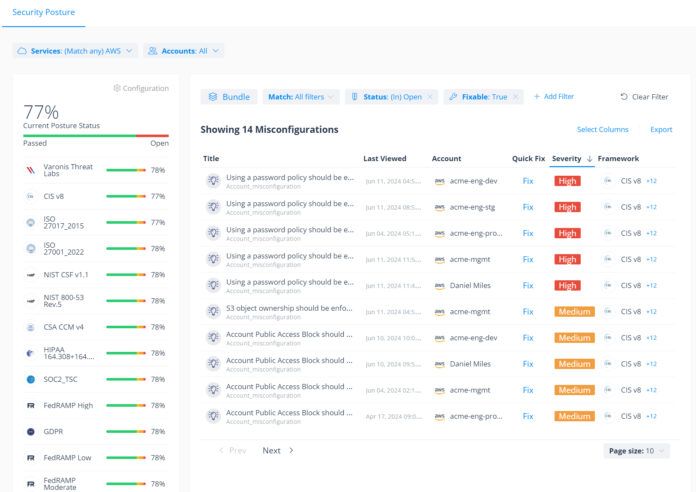Select FedRAMP Moderate framework icon
The image size is (696, 492).
pyautogui.click(x=31, y=484)
